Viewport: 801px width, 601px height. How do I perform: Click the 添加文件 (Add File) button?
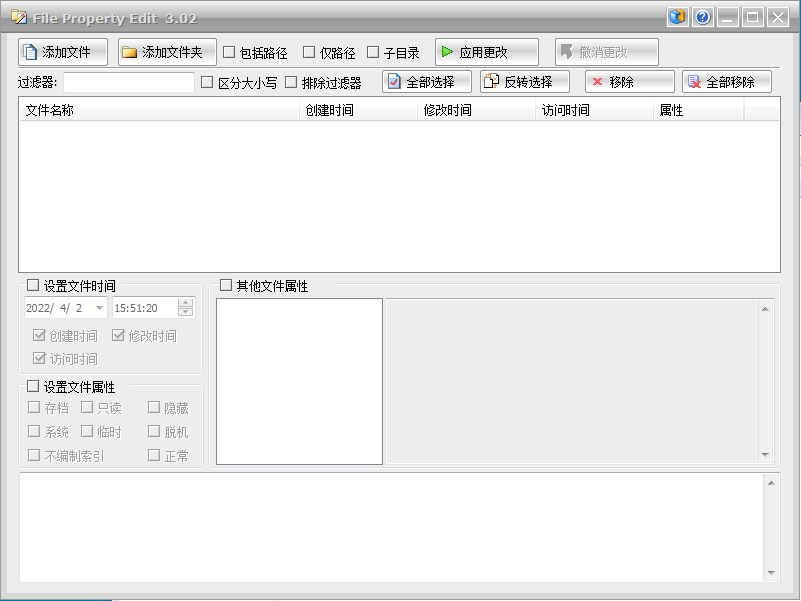tap(63, 52)
